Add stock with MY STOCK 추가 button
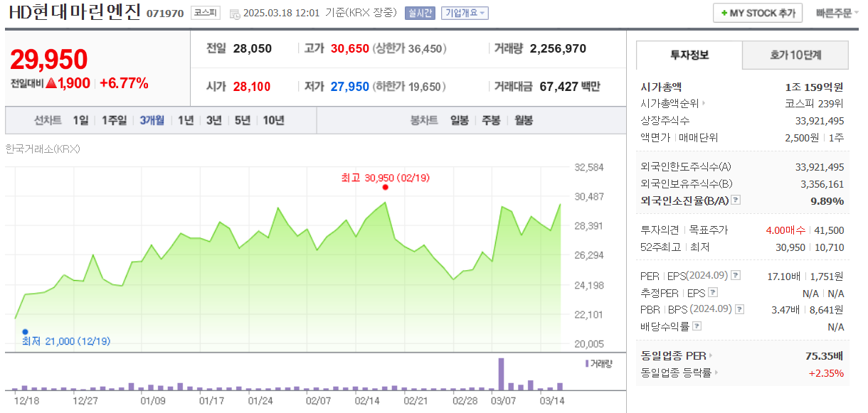 758,13
